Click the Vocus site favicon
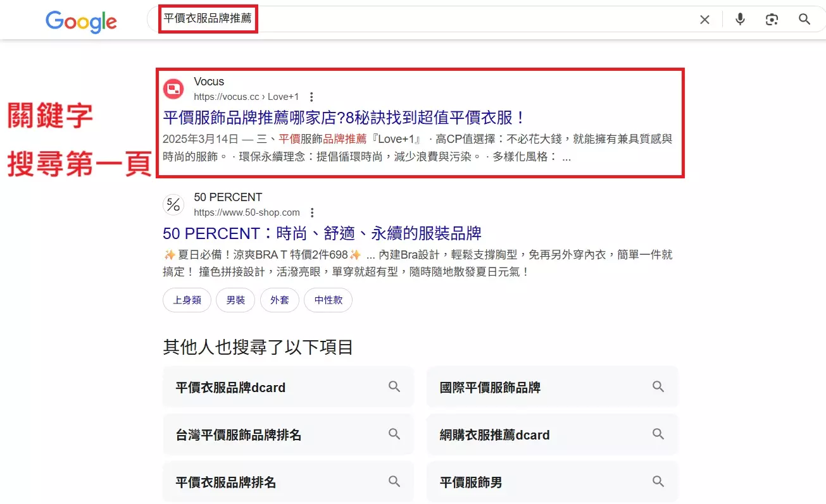This screenshot has width=826, height=504. (173, 89)
